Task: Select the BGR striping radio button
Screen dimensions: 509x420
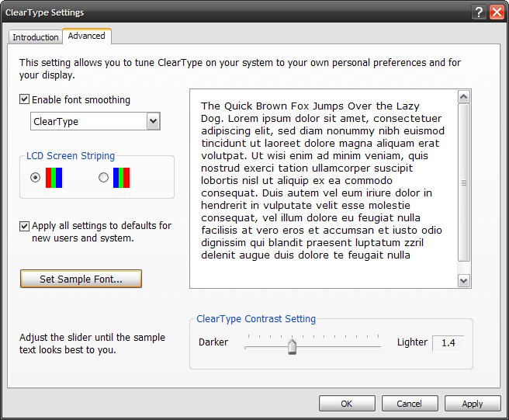Action: (x=103, y=177)
